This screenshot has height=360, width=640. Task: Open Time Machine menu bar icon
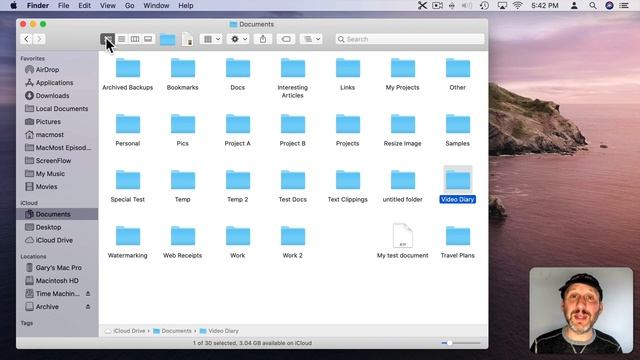click(484, 6)
